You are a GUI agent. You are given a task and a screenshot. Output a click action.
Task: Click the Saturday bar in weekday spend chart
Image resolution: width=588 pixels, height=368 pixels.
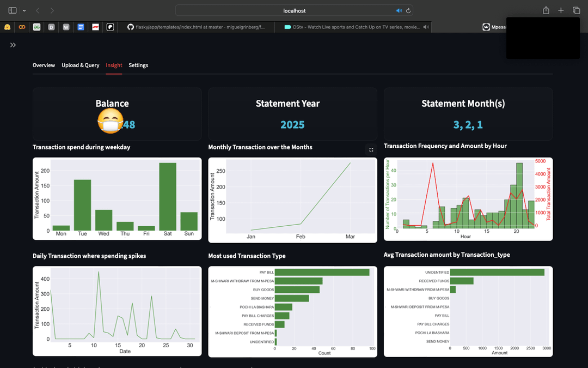(168, 196)
